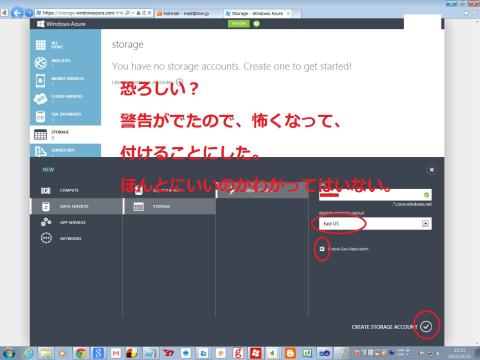Toggle Enable Geo-Replication checkbox
The height and width of the screenshot is (360, 480).
322,249
